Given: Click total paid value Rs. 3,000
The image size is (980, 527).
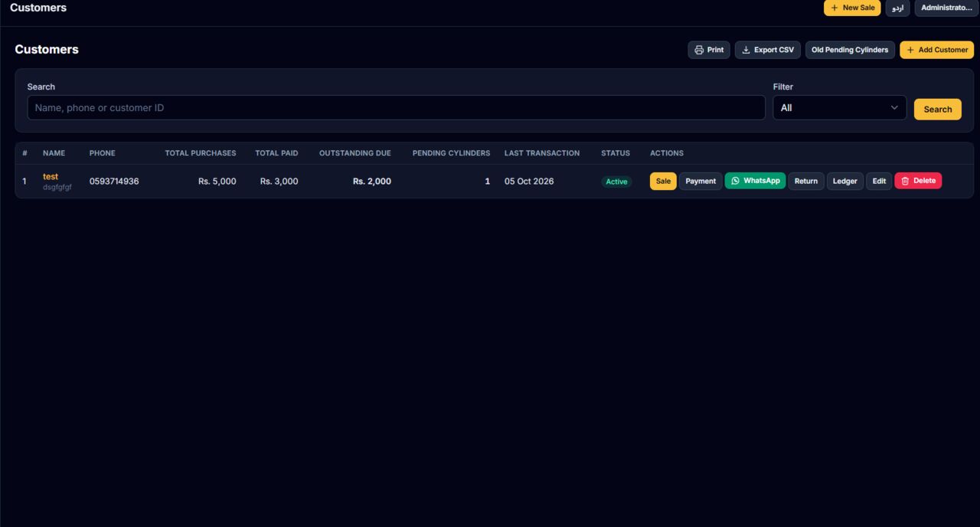Looking at the screenshot, I should pos(279,182).
